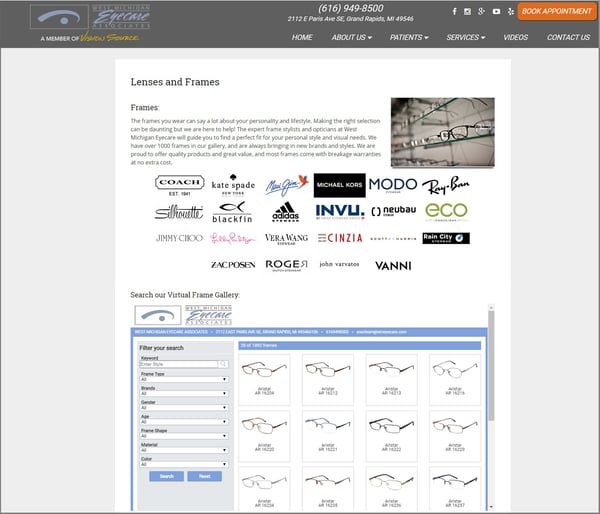Select the Aristar AR 16212 frame
The image size is (600, 514).
[x=328, y=380]
